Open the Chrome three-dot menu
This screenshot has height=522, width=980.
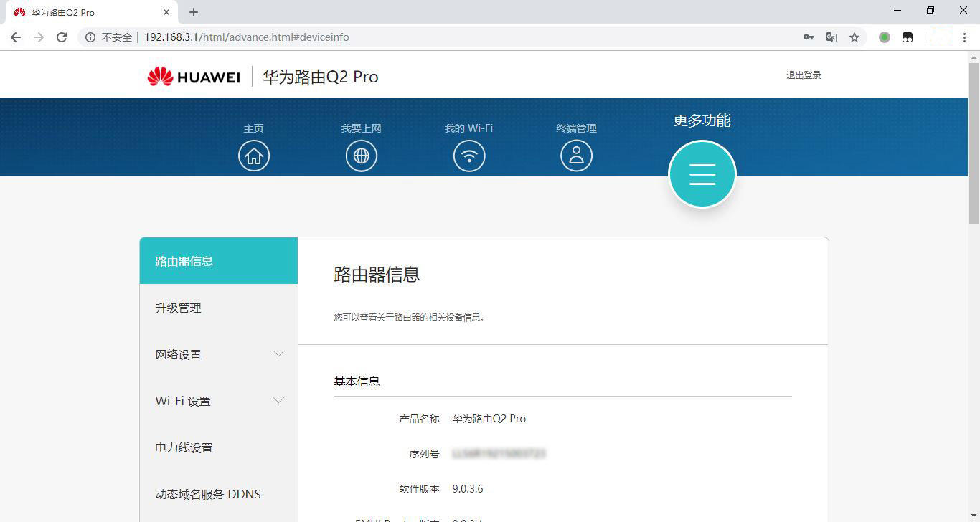tap(965, 37)
